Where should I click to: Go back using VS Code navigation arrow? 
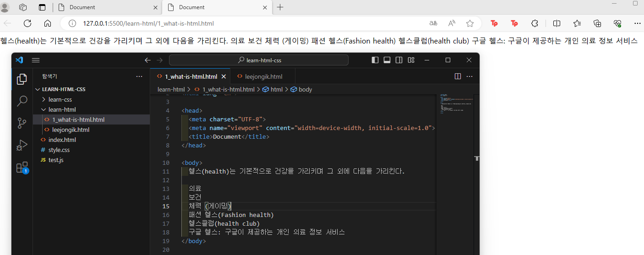[x=147, y=60]
